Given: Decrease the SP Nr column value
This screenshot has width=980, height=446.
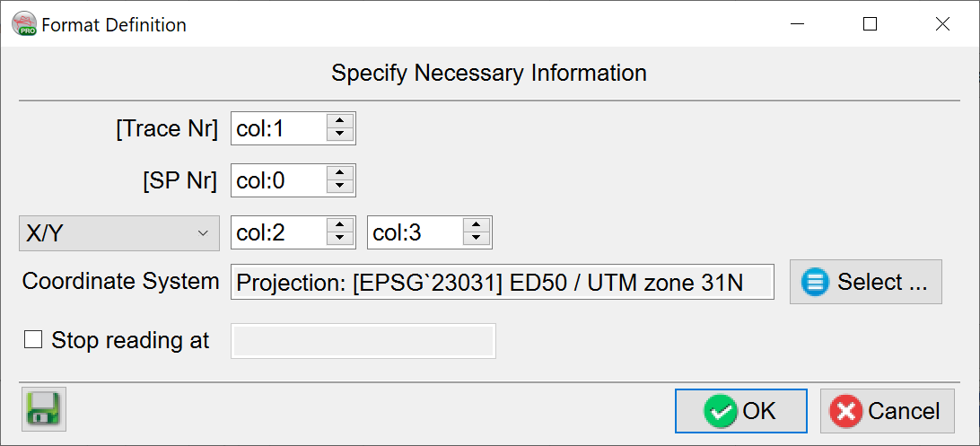Looking at the screenshot, I should [339, 187].
